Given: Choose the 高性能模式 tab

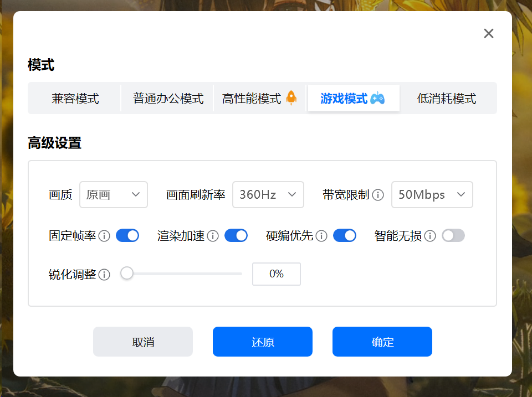Looking at the screenshot, I should [x=260, y=99].
